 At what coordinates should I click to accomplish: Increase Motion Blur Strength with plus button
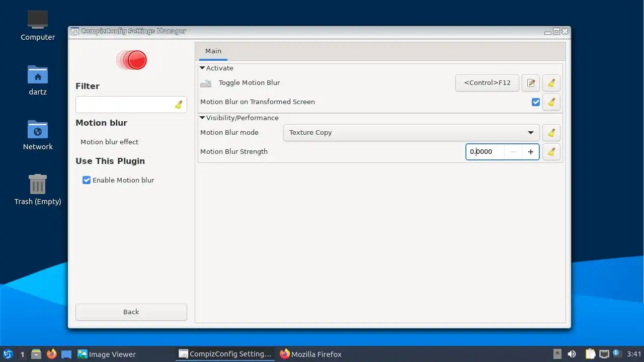pyautogui.click(x=530, y=152)
